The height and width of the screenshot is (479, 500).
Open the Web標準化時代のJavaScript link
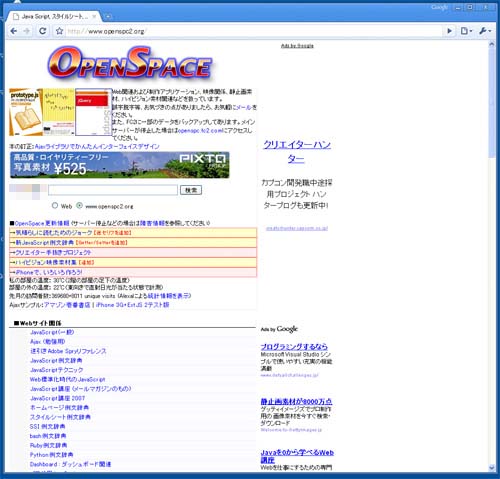(67, 379)
